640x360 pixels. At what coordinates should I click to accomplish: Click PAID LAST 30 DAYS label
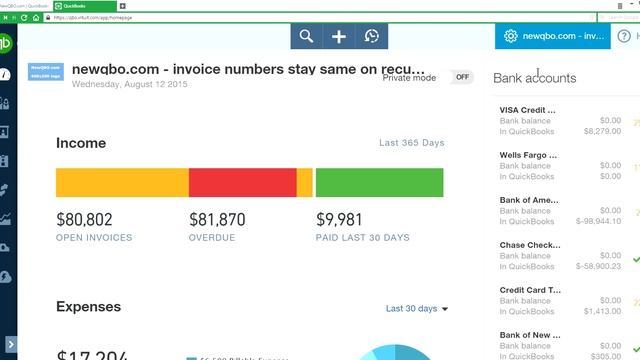[x=362, y=238]
